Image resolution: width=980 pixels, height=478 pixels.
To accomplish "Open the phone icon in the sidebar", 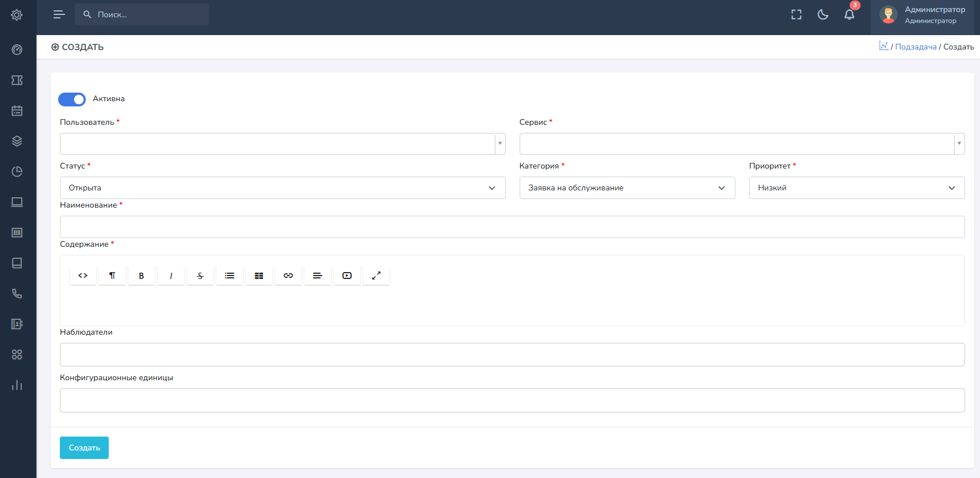I will [17, 293].
